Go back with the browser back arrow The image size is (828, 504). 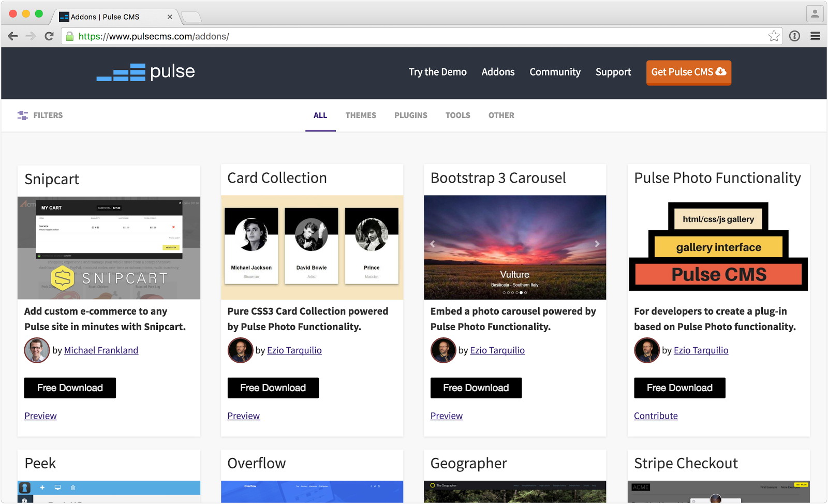(13, 36)
